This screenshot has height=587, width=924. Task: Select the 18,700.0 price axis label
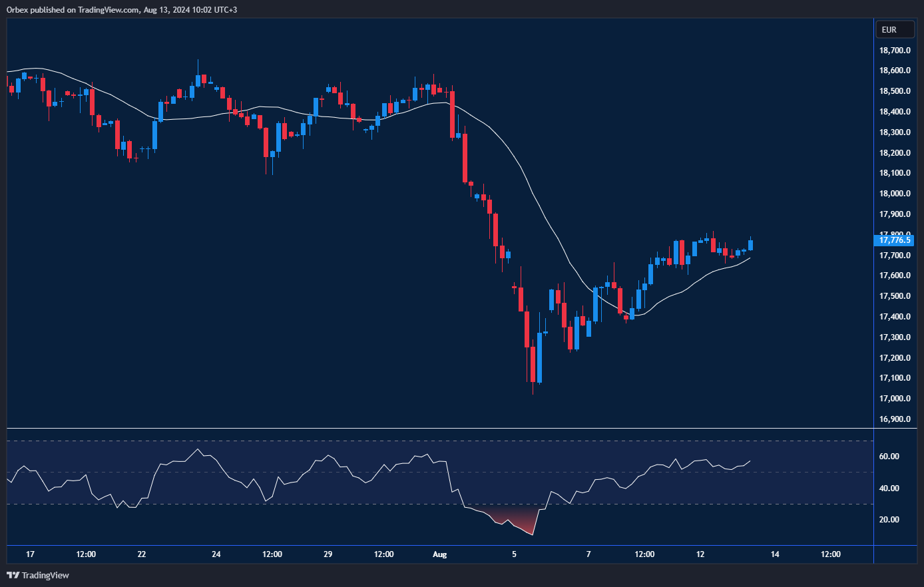pyautogui.click(x=895, y=51)
